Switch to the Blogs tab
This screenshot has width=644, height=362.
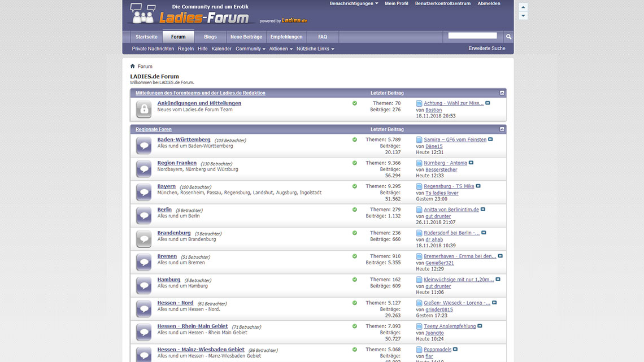coord(210,37)
